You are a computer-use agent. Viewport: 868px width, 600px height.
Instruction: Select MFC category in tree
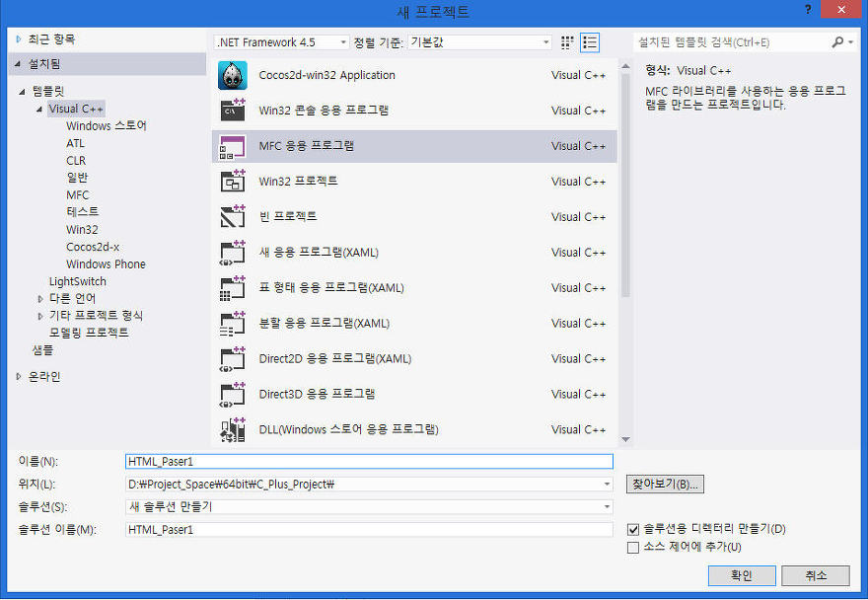pyautogui.click(x=78, y=195)
